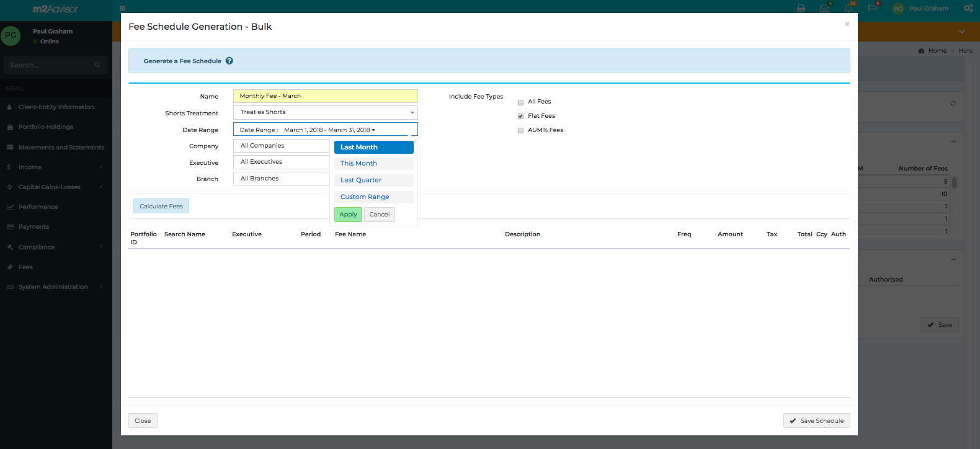The height and width of the screenshot is (449, 980).
Task: Click the help question mark icon
Action: tap(229, 61)
